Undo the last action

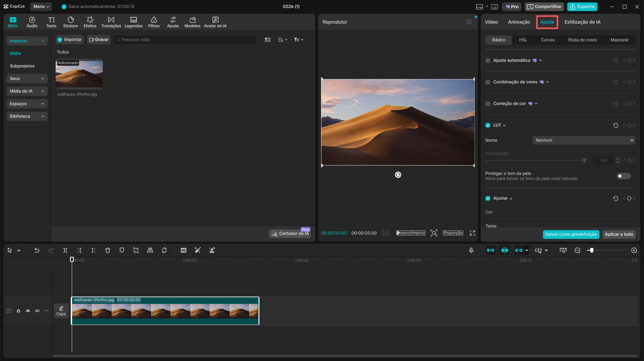tap(37, 250)
